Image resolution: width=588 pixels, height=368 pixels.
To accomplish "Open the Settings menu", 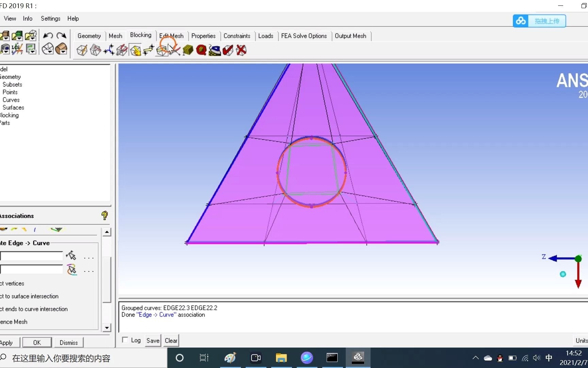I will [50, 18].
